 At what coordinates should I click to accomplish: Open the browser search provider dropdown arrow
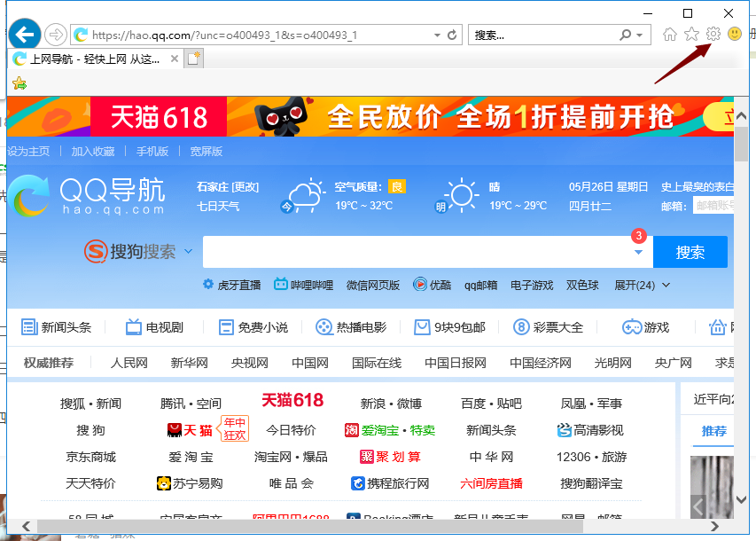point(639,35)
